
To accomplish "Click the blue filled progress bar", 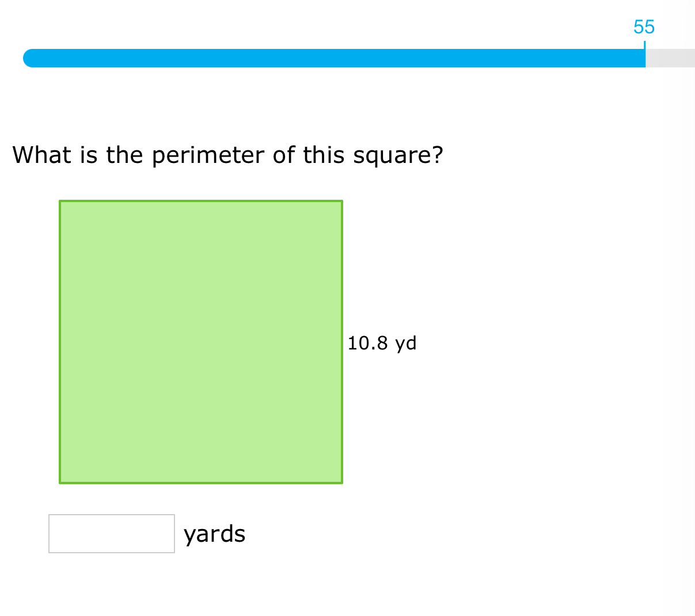I will pyautogui.click(x=334, y=58).
